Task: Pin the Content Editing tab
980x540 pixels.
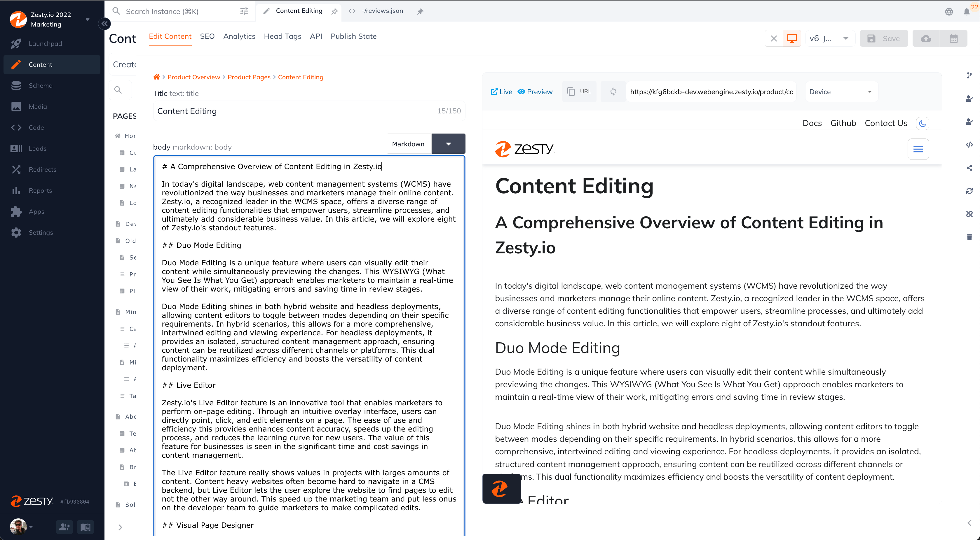Action: (334, 11)
